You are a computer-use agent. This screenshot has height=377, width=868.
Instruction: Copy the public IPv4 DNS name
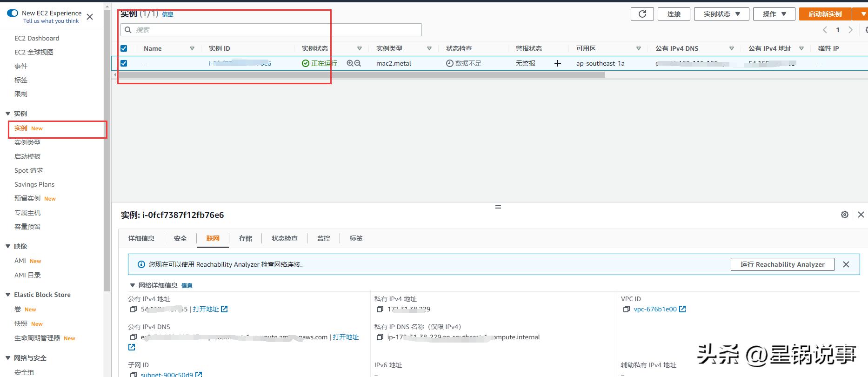point(134,337)
